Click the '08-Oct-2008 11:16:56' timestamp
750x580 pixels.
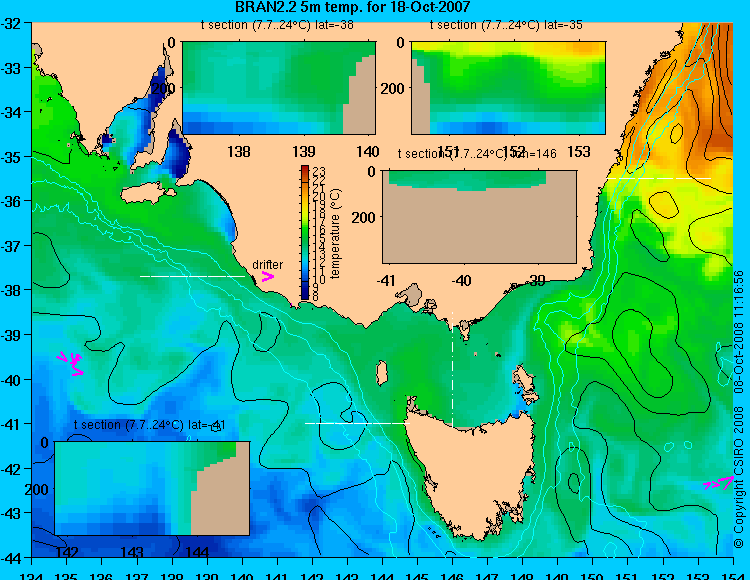coord(739,331)
